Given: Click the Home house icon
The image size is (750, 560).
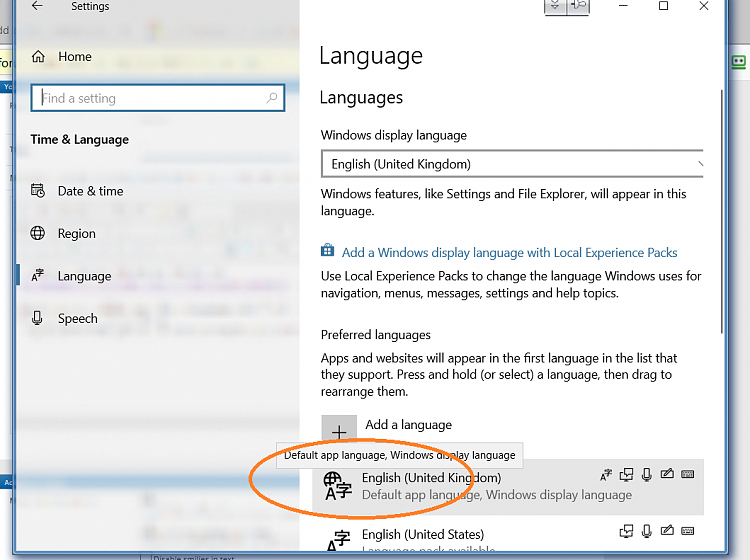Looking at the screenshot, I should click(x=38, y=56).
